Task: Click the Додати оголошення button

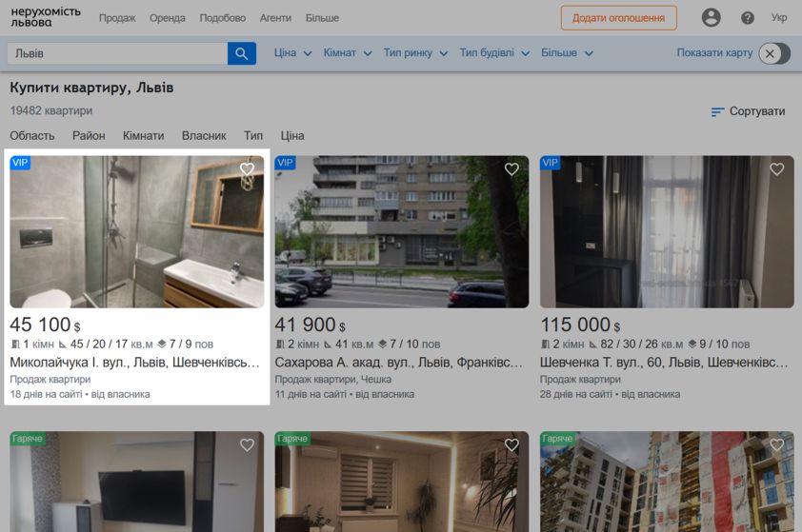Action: tap(618, 18)
